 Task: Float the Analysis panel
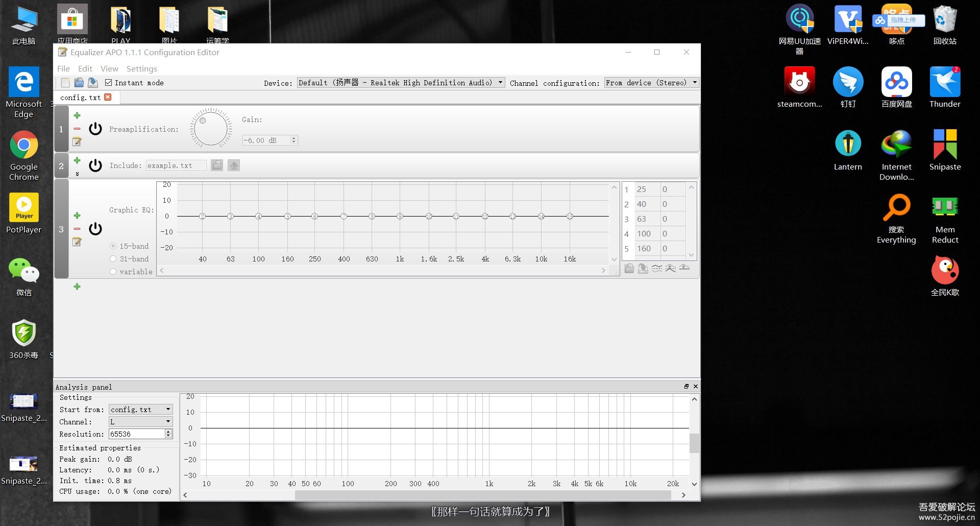687,387
